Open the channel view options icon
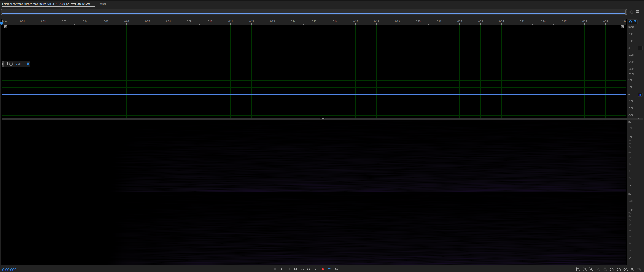This screenshot has width=644, height=272. coord(638,12)
